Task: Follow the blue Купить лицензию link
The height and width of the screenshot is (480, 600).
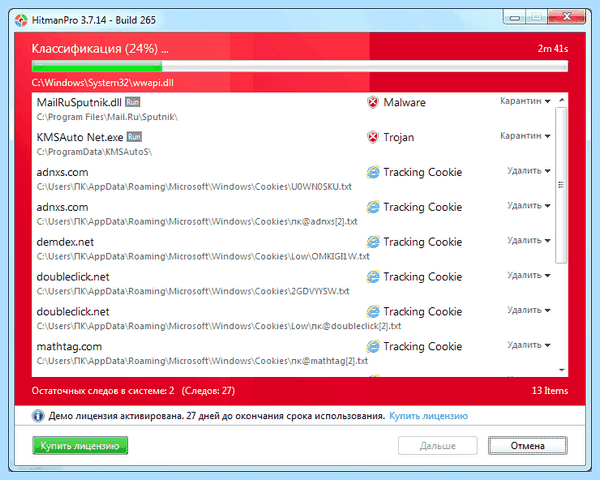Action: coord(429,416)
